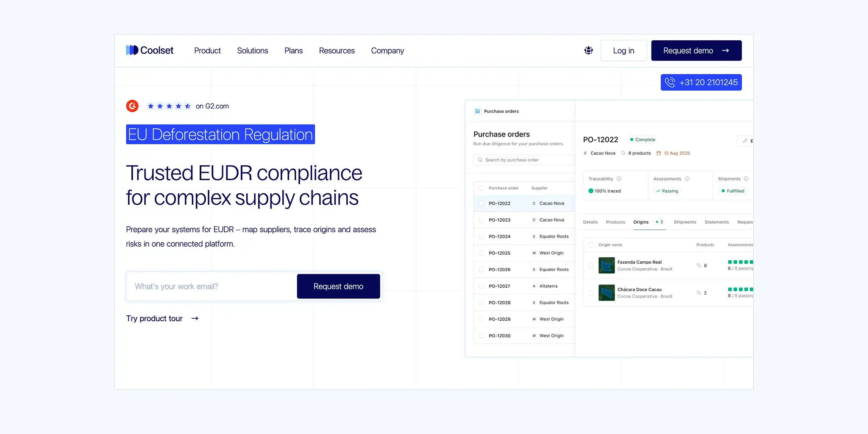This screenshot has height=434, width=868.
Task: Tick the checkbox for PO-12024
Action: point(481,236)
